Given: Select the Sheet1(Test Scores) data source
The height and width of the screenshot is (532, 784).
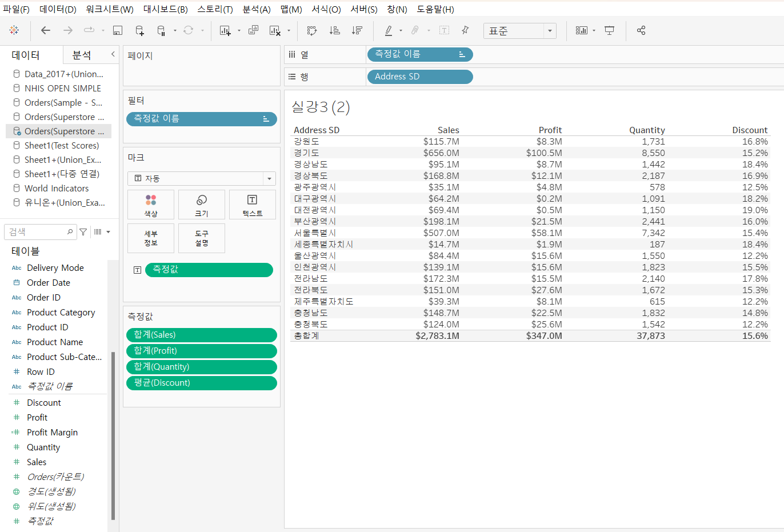Looking at the screenshot, I should (x=62, y=145).
